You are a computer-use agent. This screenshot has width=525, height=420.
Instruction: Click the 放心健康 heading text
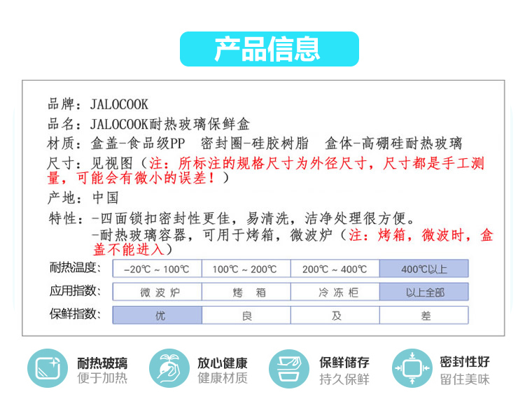[223, 363]
